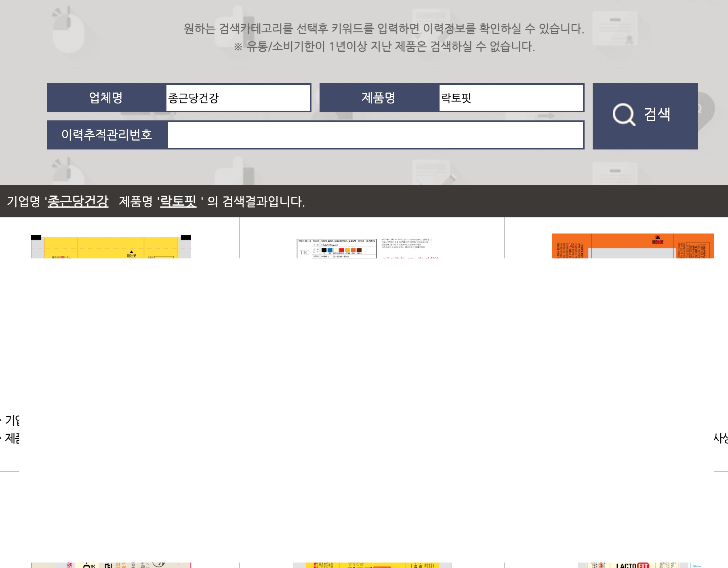Click the 검색 search button
The width and height of the screenshot is (728, 568).
coord(645,116)
